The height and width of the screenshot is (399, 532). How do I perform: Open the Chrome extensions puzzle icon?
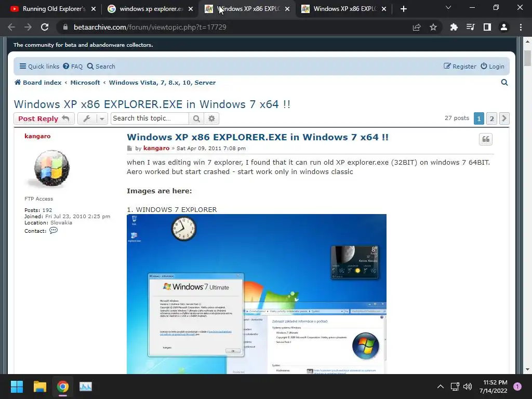(454, 27)
